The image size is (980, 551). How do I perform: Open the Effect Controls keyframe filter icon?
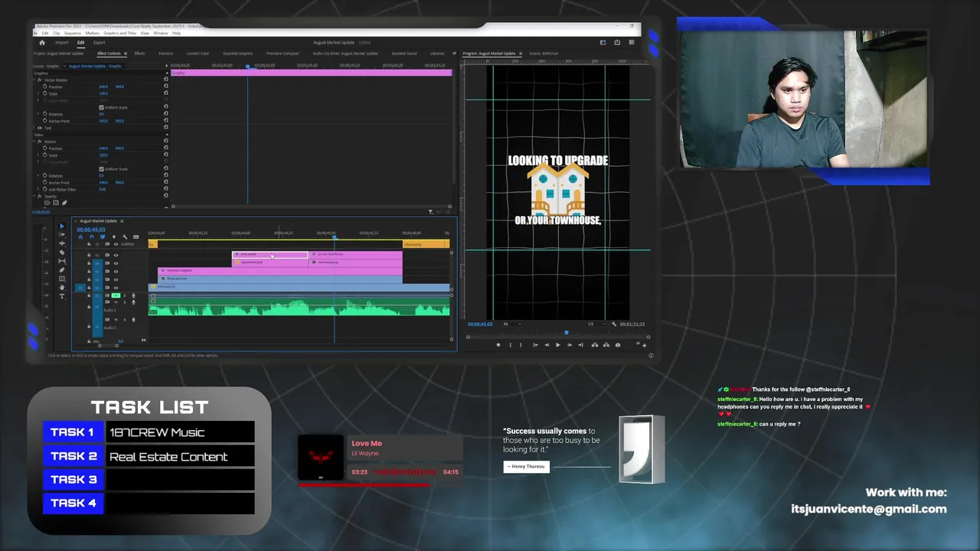point(430,211)
